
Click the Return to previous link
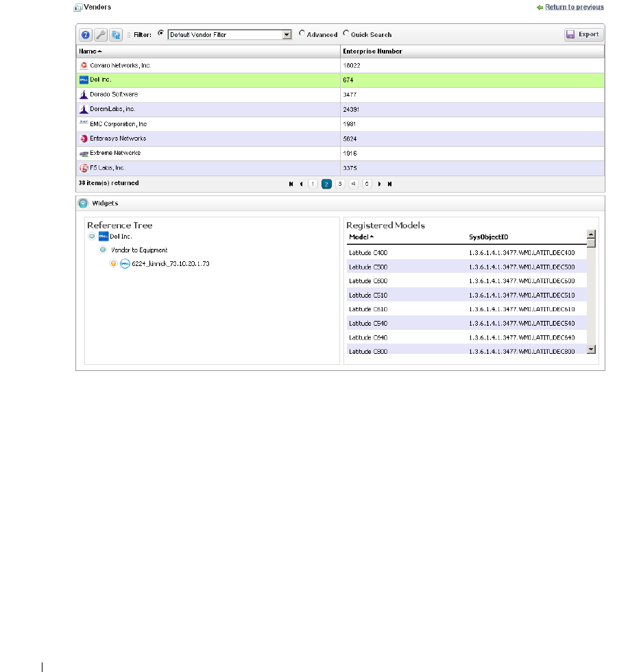574,8
